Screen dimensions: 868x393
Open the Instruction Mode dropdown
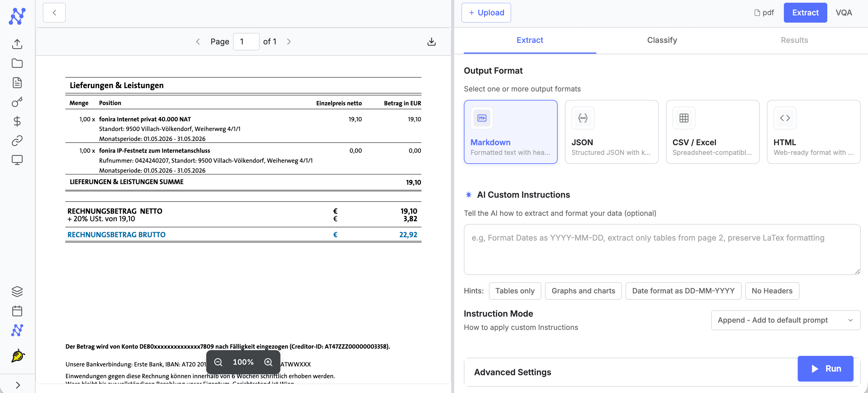point(785,320)
